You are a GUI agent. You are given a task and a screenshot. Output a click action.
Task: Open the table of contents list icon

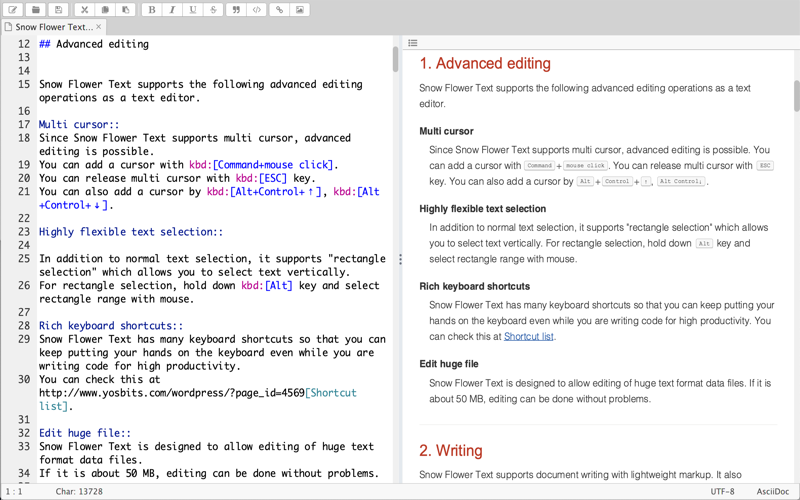(x=413, y=43)
